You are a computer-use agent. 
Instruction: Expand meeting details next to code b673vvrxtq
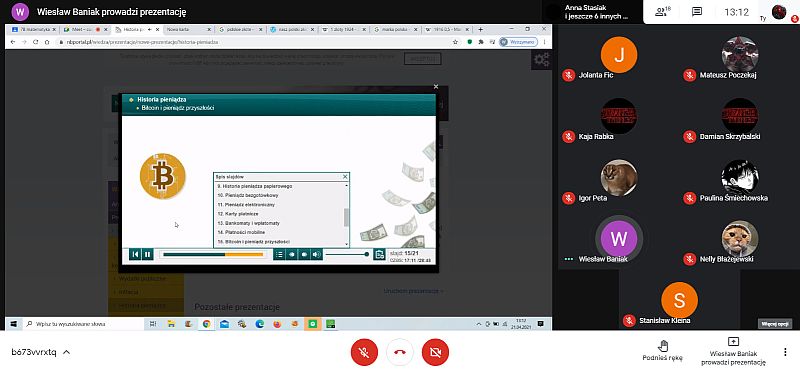[66, 352]
